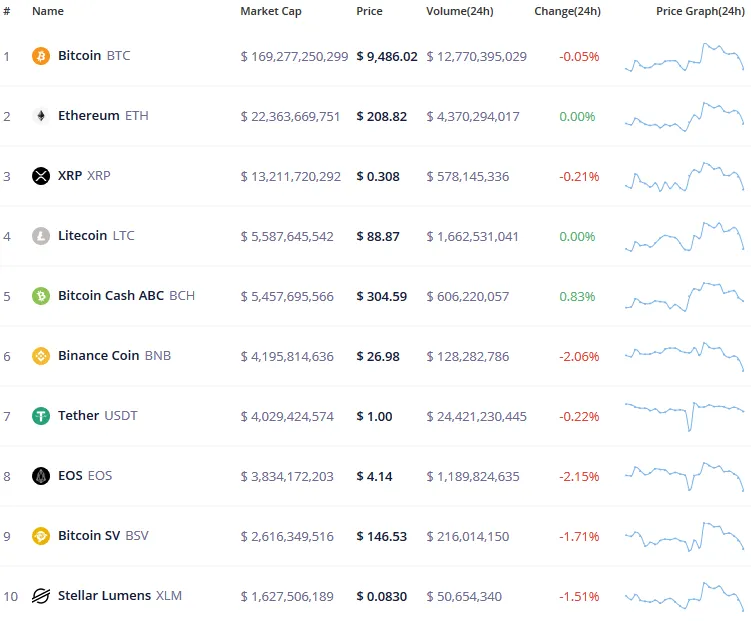Click Litecoin volume $ 1,662,531,041

tap(473, 237)
